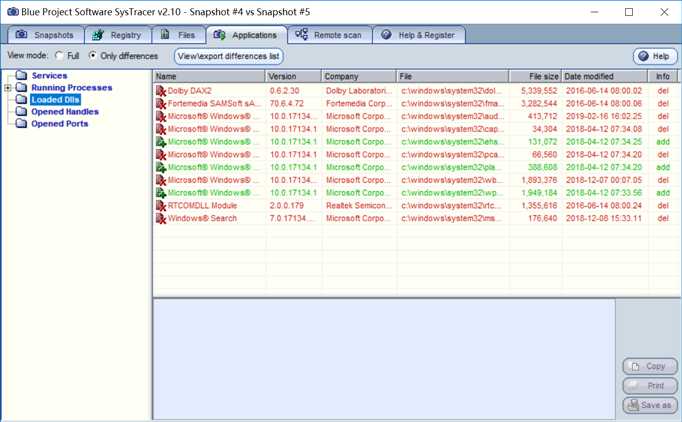Image resolution: width=682 pixels, height=422 pixels.
Task: Switch to the Registry tab
Action: tap(118, 35)
